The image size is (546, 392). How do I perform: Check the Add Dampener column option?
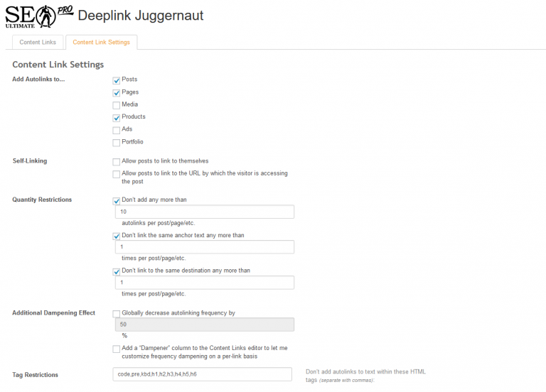click(x=117, y=349)
